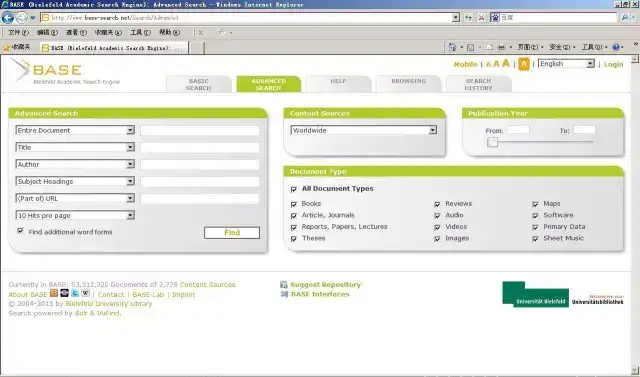Click the orange high-contrast A icon
Image resolution: width=640 pixels, height=377 pixels.
pos(524,64)
